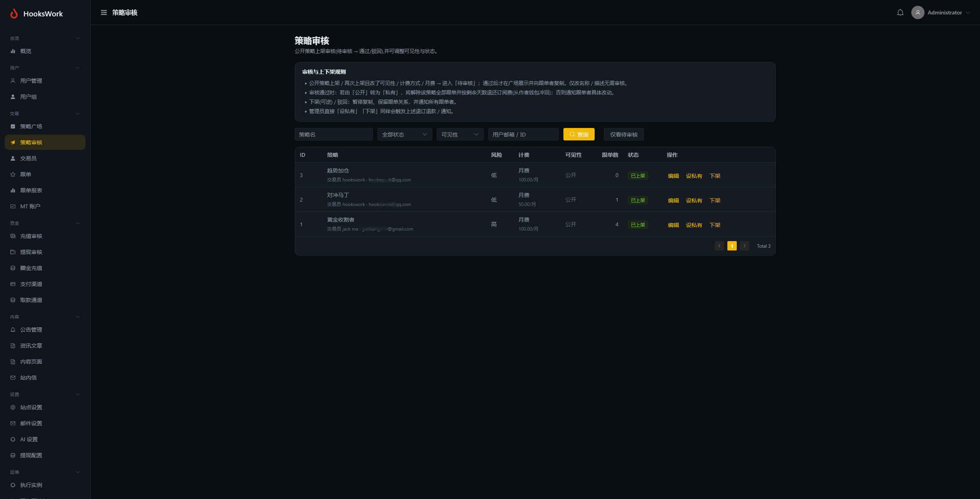The image size is (980, 499).
Task: Click 编辑 for strategy 趋势加仓
Action: click(673, 176)
